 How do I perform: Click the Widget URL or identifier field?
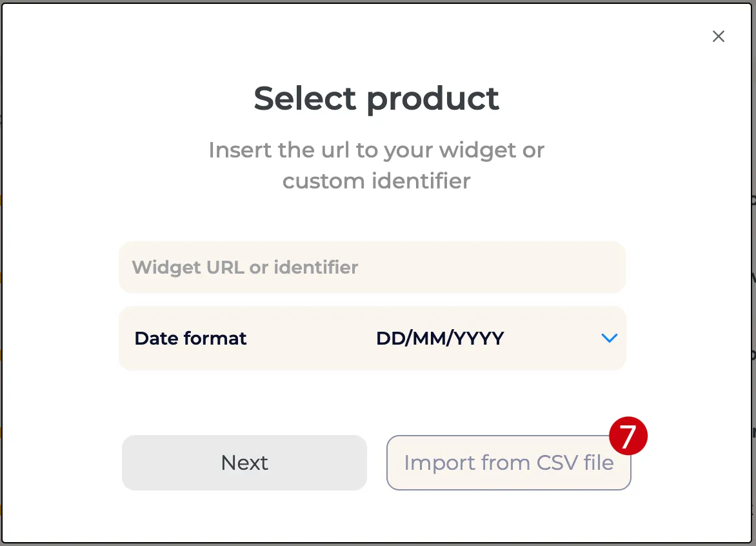pos(373,267)
